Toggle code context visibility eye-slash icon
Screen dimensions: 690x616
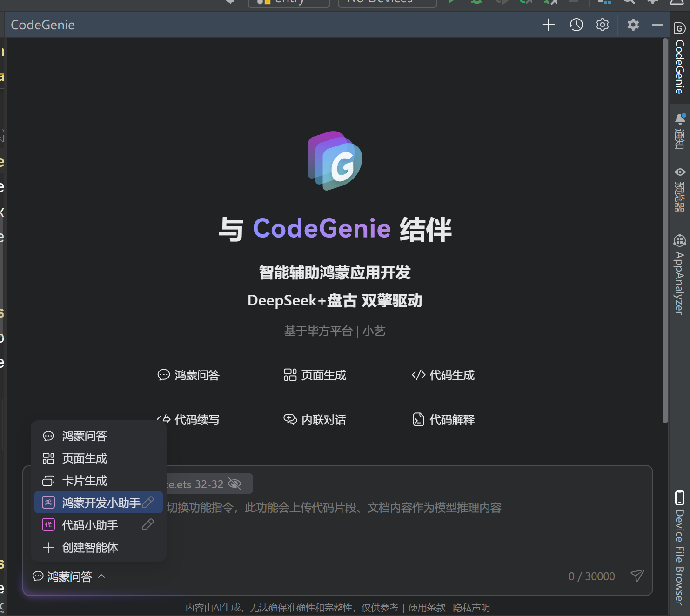234,484
